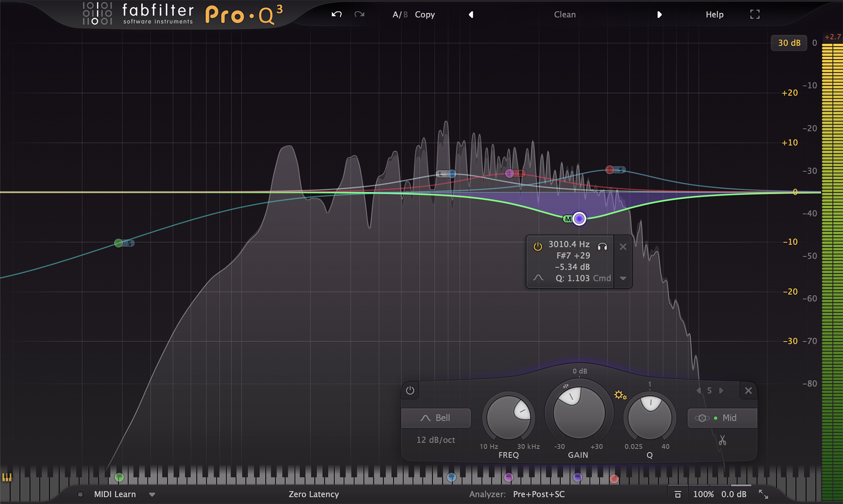Viewport: 843px width, 504px height.
Task: Click the Q: 1.103 value
Action: (573, 278)
